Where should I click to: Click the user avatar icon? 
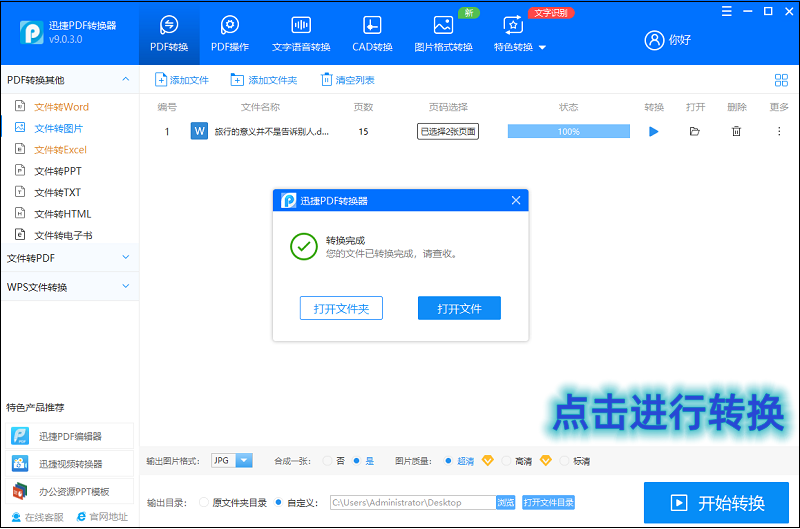click(654, 40)
